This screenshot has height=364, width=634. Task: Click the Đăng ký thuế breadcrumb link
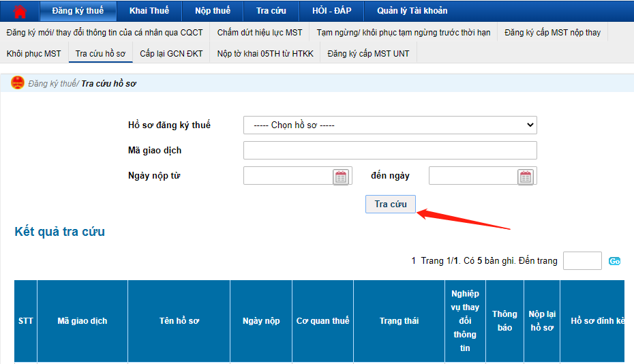point(52,84)
